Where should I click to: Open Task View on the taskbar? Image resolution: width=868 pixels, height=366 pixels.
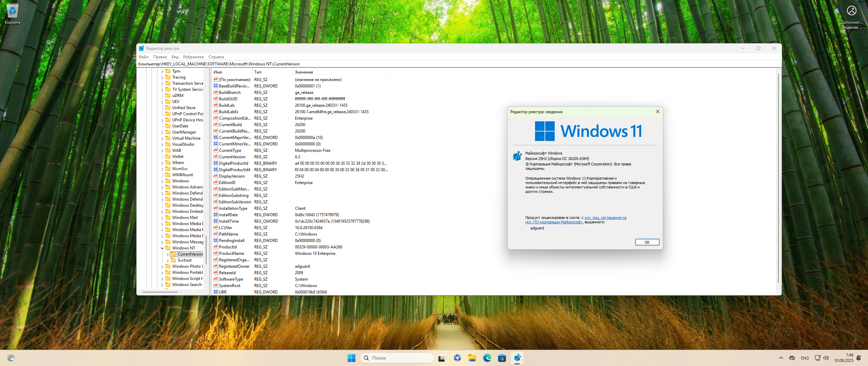[x=442, y=358]
